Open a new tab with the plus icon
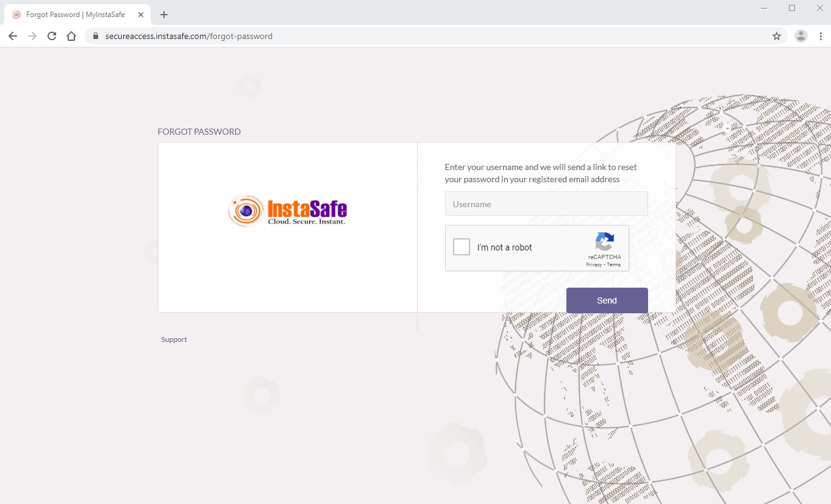 click(x=163, y=15)
